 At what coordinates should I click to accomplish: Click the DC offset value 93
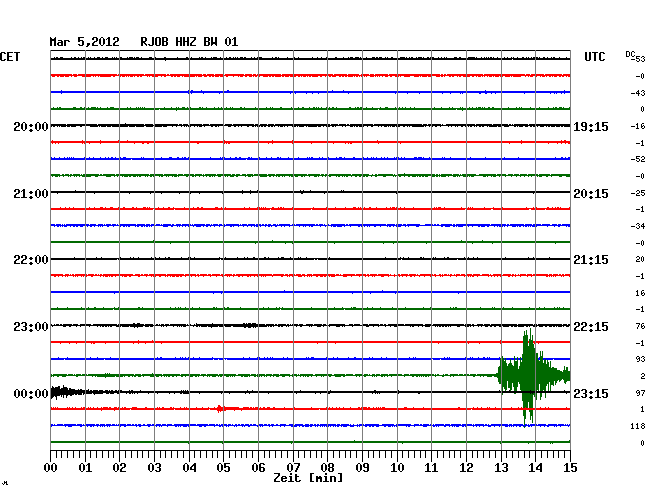tap(640, 359)
